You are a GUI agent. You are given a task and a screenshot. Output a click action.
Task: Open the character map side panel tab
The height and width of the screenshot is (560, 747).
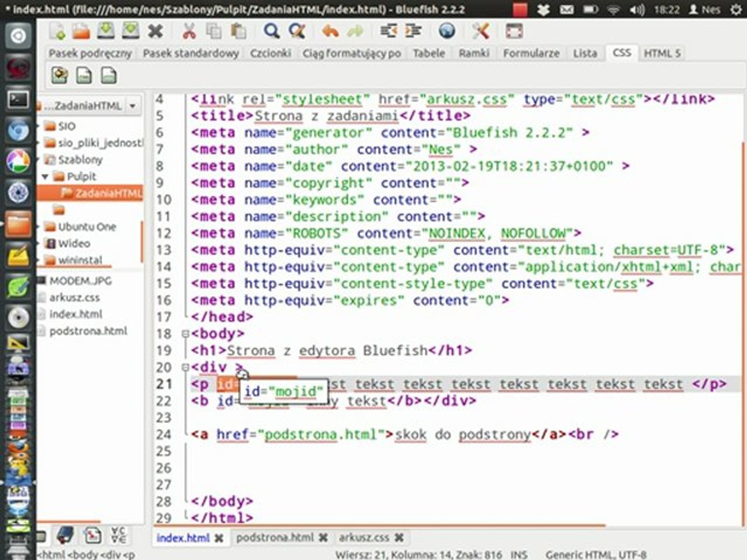[x=118, y=536]
